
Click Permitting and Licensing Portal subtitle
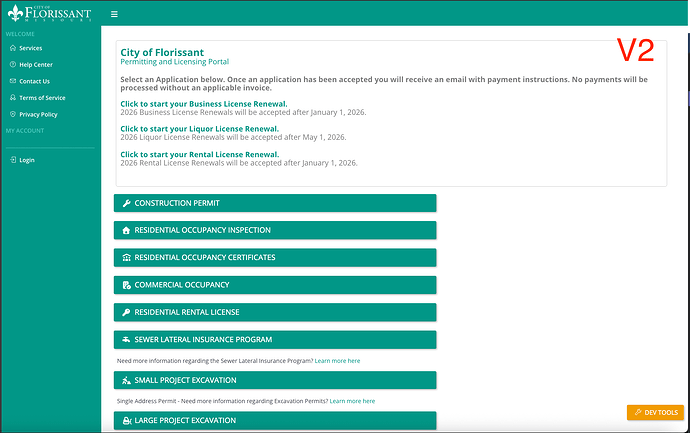pyautogui.click(x=175, y=62)
